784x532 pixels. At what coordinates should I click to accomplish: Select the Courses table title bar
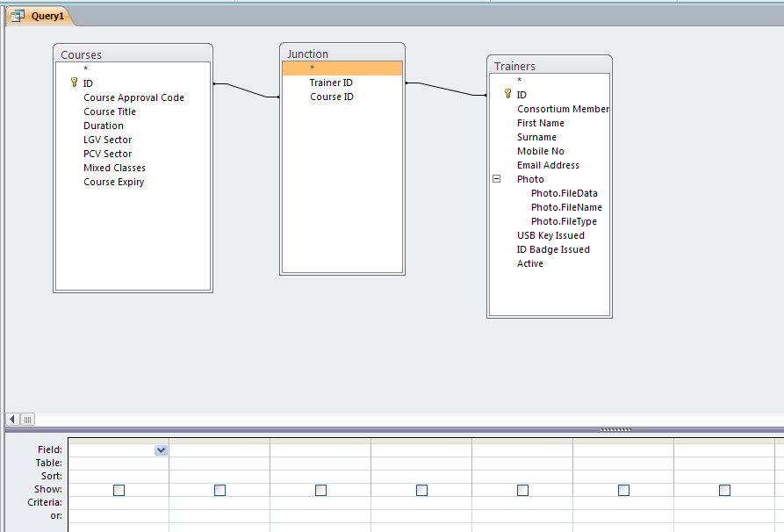(x=133, y=54)
